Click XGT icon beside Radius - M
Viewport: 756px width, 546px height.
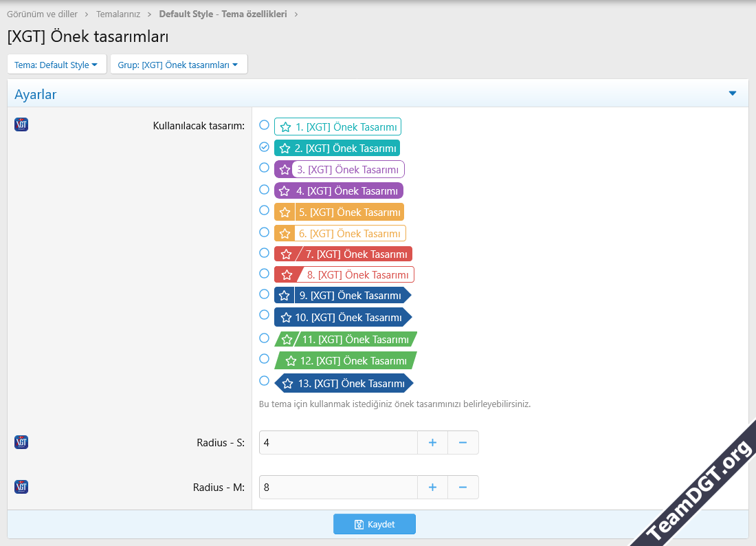tap(21, 487)
